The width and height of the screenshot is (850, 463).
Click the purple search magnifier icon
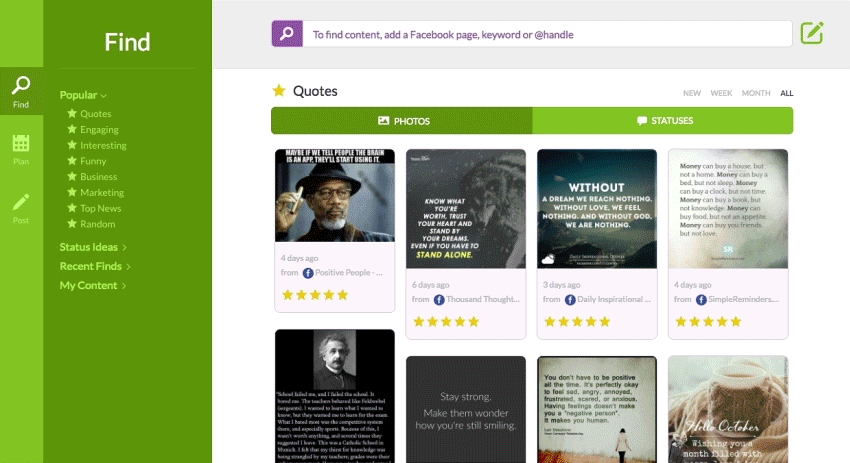coord(287,34)
